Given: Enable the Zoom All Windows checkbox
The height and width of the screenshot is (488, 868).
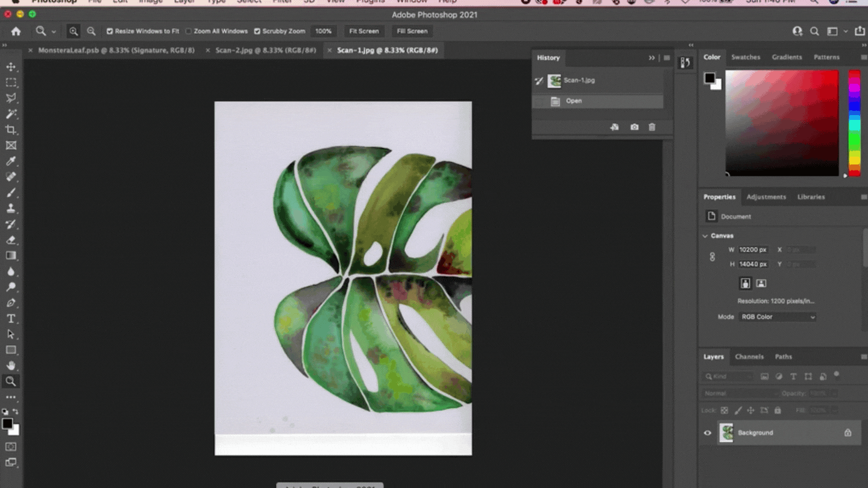Looking at the screenshot, I should point(190,31).
